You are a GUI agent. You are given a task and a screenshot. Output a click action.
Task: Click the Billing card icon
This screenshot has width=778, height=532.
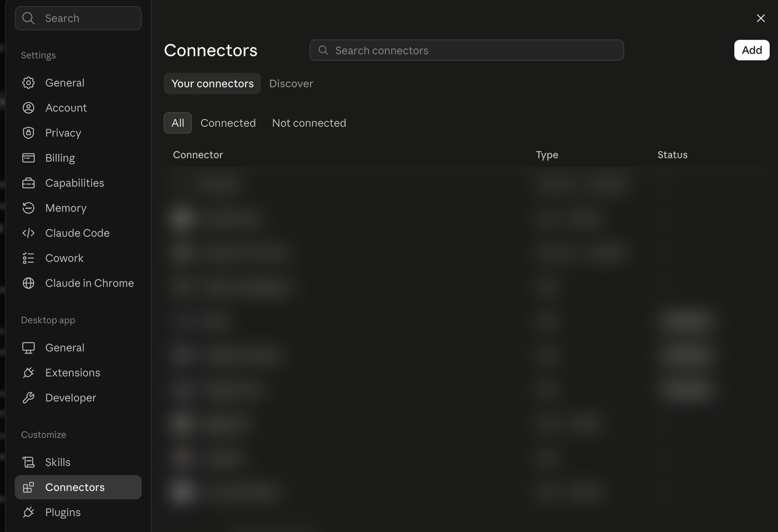(28, 158)
